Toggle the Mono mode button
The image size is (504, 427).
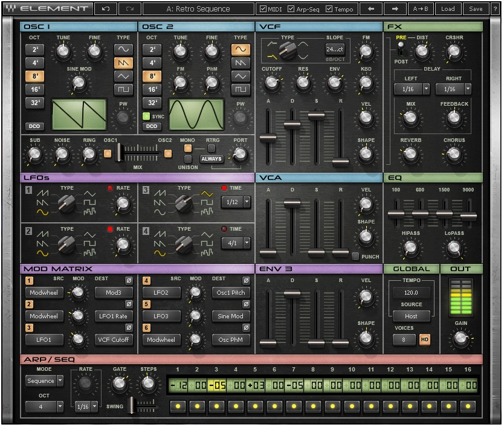click(188, 149)
